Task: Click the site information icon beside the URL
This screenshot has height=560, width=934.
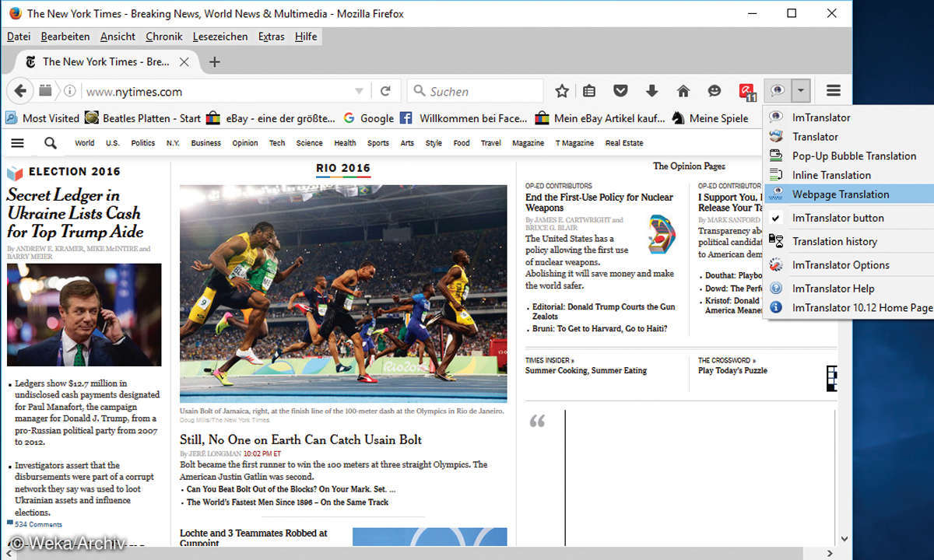Action: tap(70, 91)
